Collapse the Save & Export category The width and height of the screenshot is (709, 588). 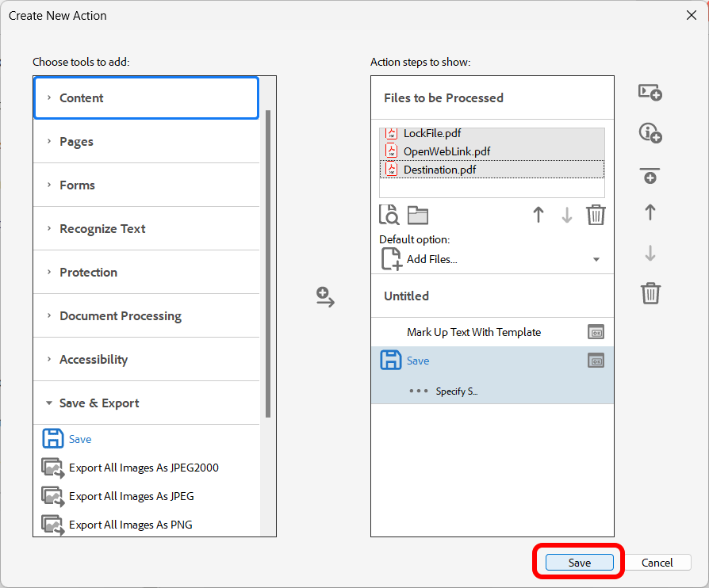coord(99,403)
